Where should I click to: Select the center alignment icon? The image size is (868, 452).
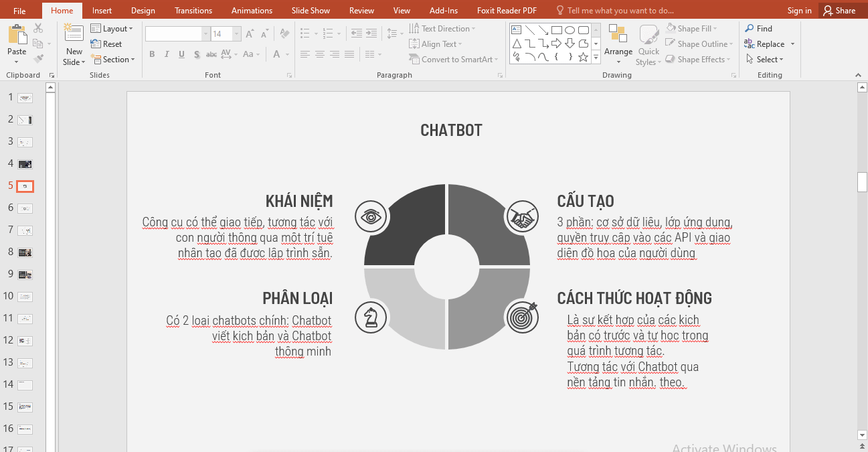point(320,54)
